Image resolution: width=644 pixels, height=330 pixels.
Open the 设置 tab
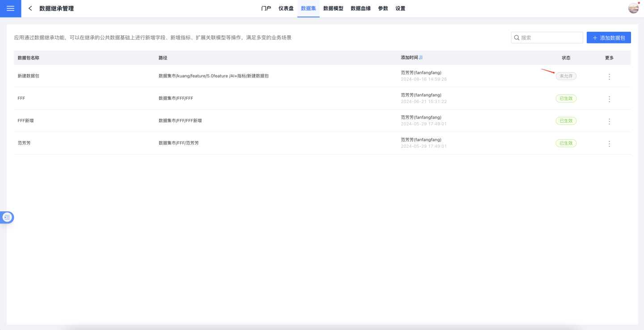(x=400, y=9)
